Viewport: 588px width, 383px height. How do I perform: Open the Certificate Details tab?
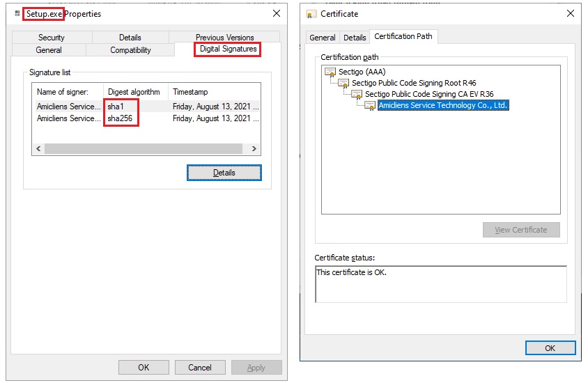tap(355, 38)
